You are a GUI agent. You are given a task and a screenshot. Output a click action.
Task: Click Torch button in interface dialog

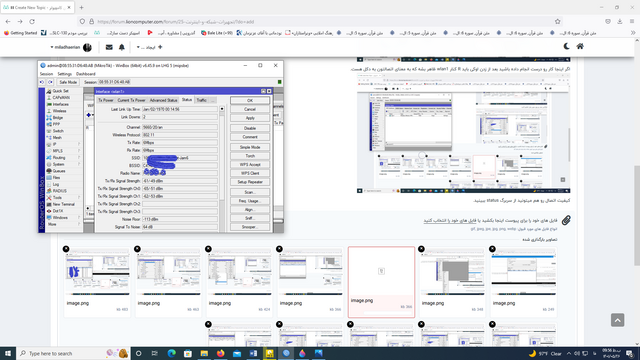point(250,156)
